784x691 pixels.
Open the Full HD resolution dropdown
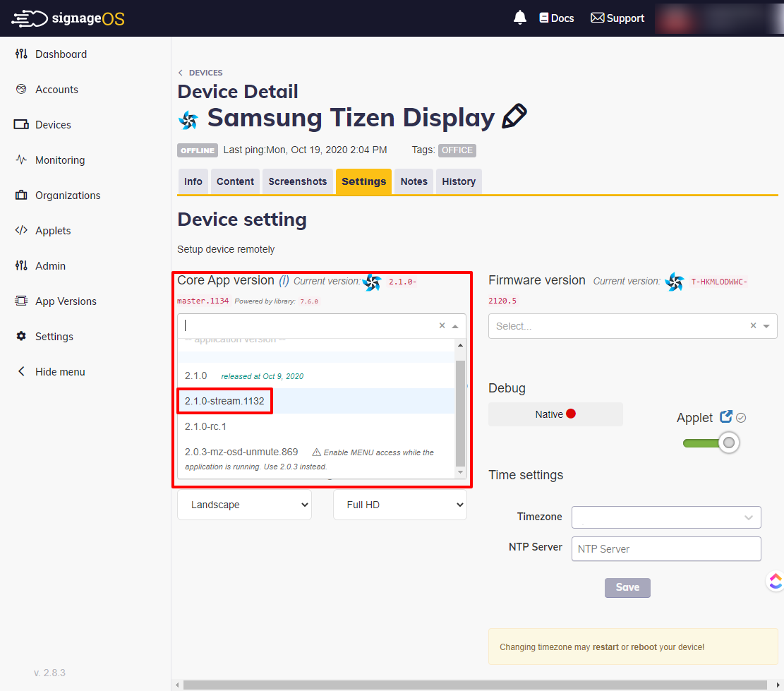(399, 505)
